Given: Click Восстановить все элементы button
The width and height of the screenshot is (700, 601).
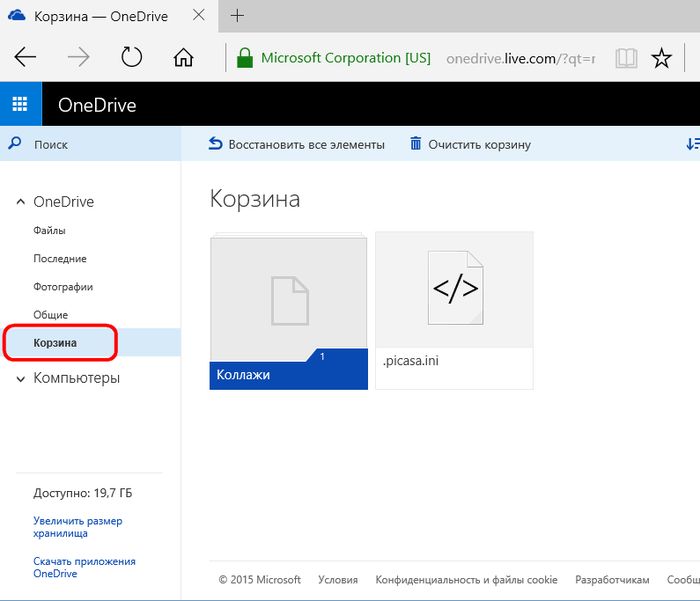Looking at the screenshot, I should pos(296,144).
